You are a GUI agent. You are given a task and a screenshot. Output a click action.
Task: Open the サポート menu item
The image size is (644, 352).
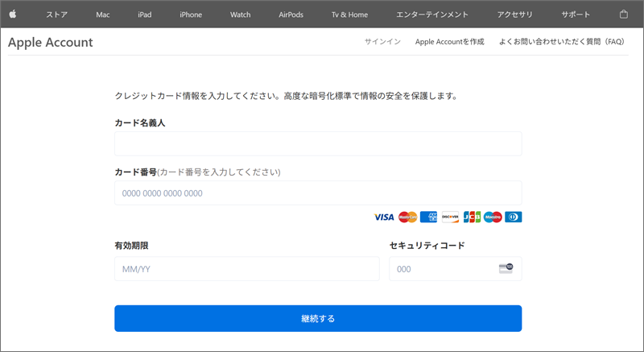576,14
